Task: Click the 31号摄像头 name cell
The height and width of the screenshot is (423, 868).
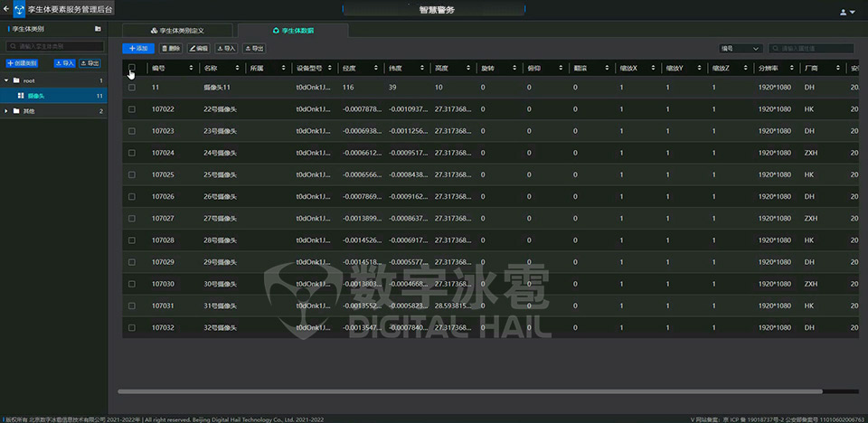Action: (221, 306)
